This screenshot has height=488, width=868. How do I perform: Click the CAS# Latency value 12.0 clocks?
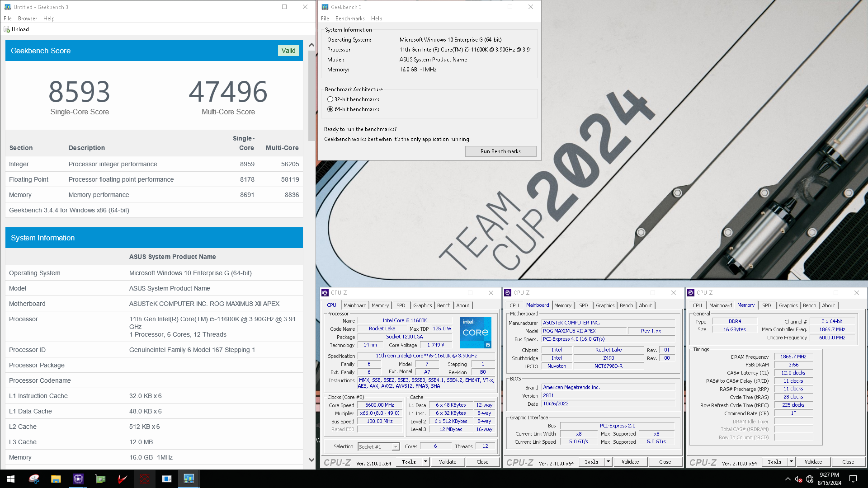click(x=793, y=373)
